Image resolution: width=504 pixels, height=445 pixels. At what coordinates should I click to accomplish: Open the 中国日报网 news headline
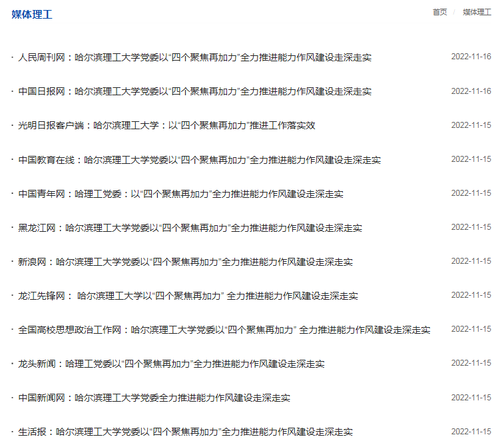[x=194, y=91]
